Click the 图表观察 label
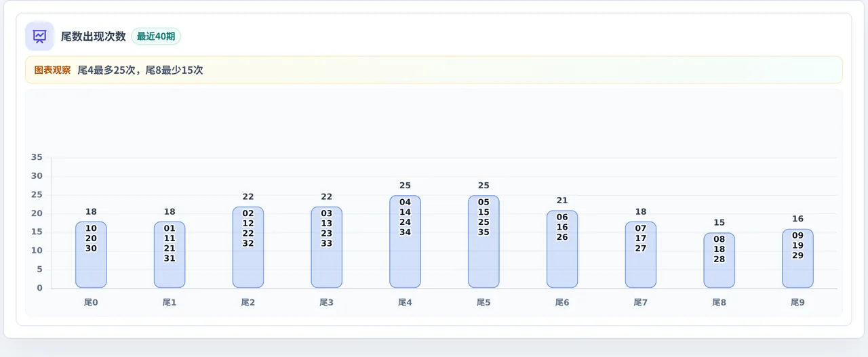Viewport: 868px width, 357px height. click(x=52, y=70)
